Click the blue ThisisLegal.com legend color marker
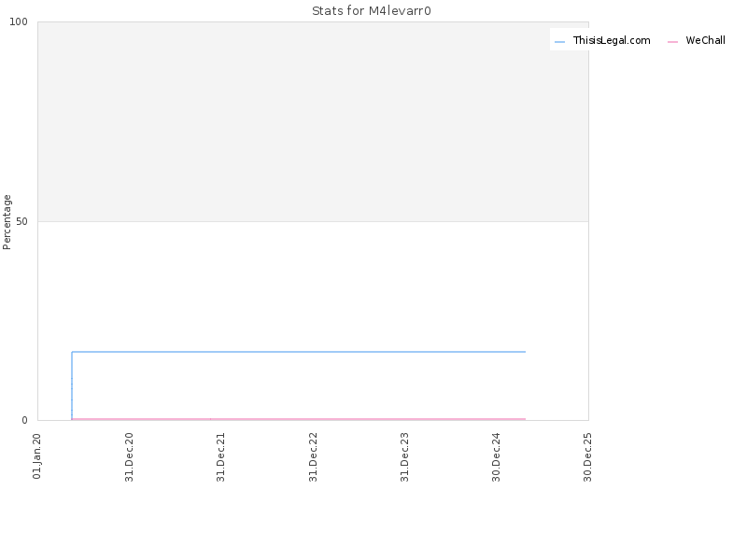 (x=559, y=42)
